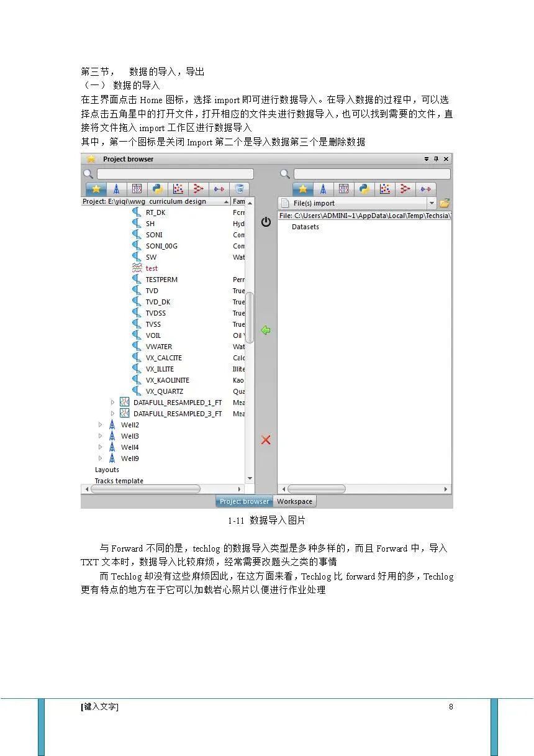Click the left panel horizontal scrollbar
The width and height of the screenshot is (534, 756).
pyautogui.click(x=145, y=489)
